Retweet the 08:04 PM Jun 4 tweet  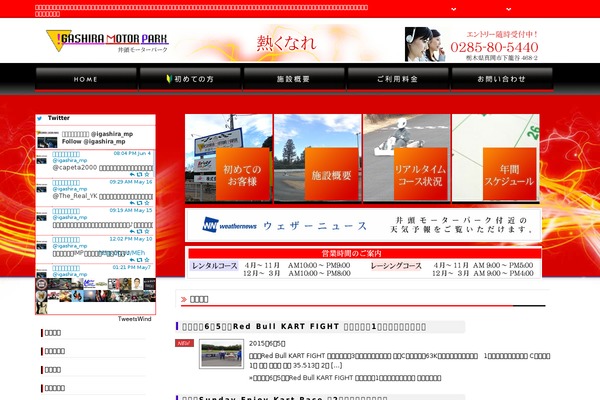[139, 175]
